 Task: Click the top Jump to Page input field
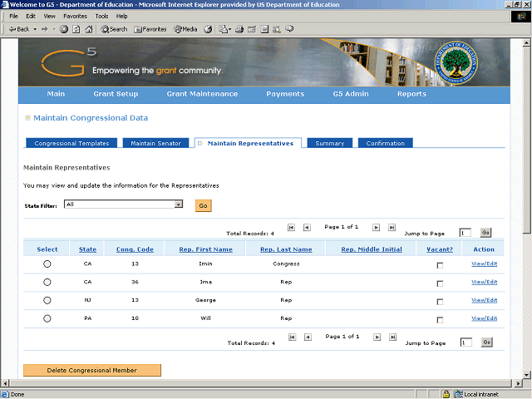[465, 233]
